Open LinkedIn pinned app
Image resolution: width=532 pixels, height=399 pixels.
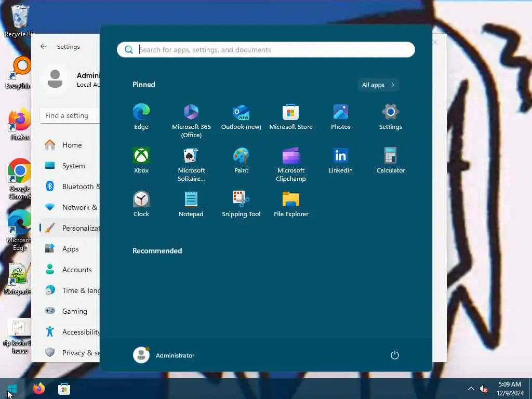coord(341,161)
